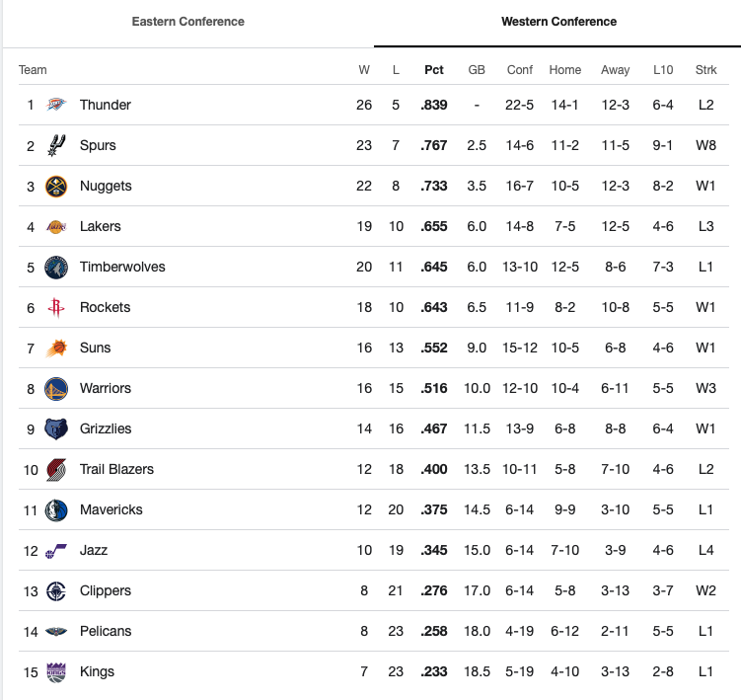Open the Jazz team link
Image resolution: width=741 pixels, height=700 pixels.
pos(94,550)
